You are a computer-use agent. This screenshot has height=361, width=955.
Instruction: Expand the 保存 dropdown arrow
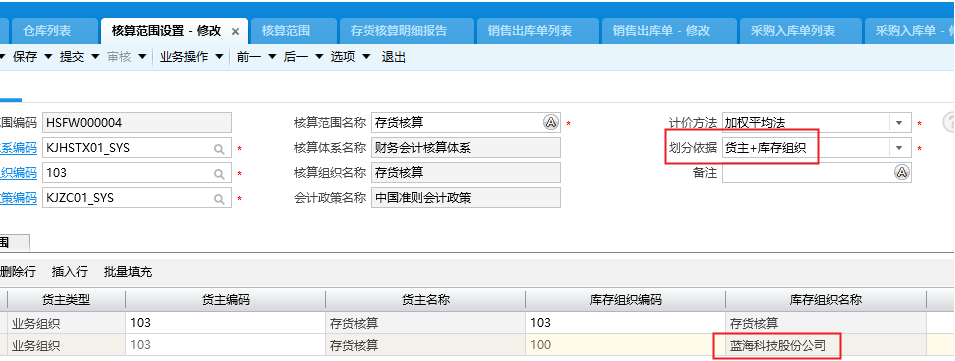48,57
